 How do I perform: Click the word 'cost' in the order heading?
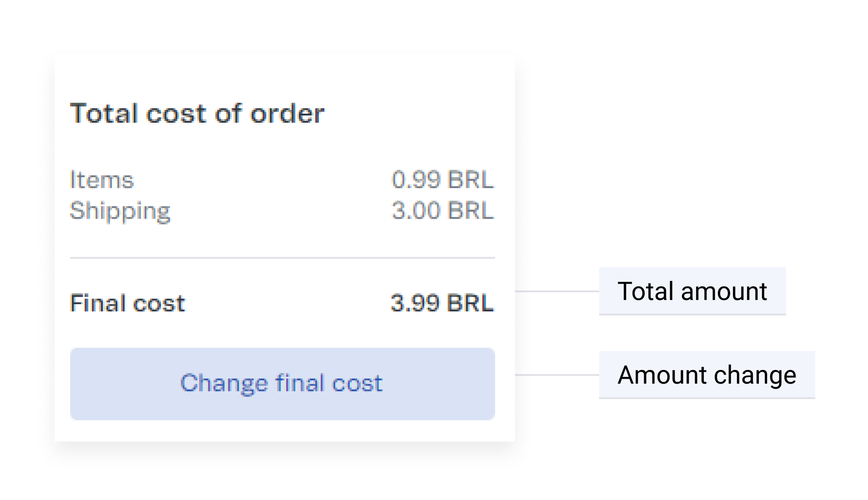(176, 113)
